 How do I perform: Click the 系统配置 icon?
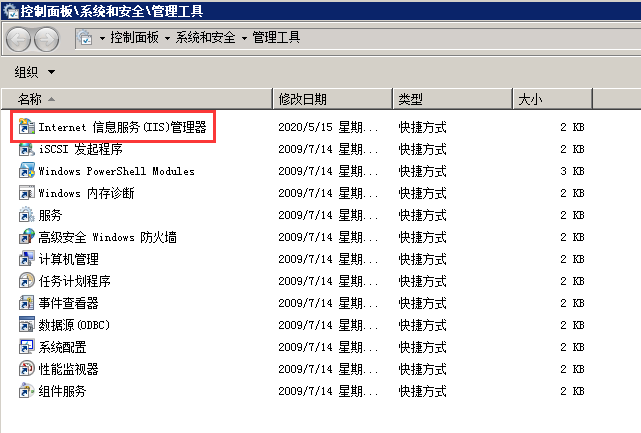(27, 347)
